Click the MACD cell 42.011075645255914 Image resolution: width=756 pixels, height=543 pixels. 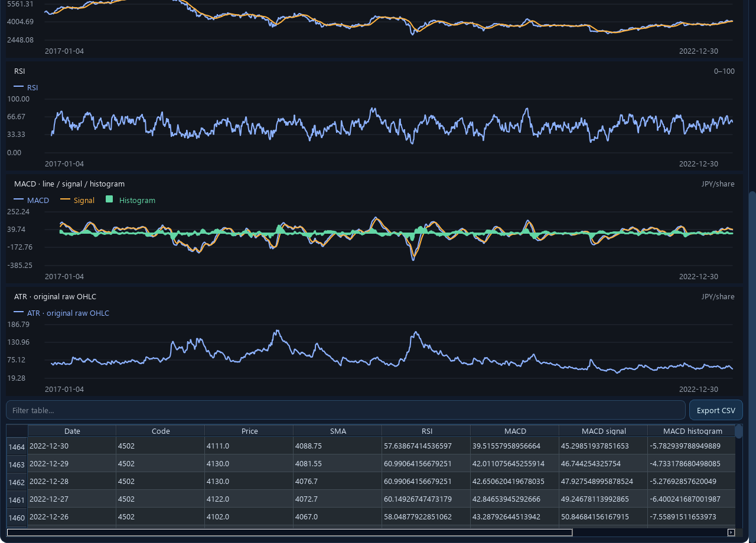(515, 463)
